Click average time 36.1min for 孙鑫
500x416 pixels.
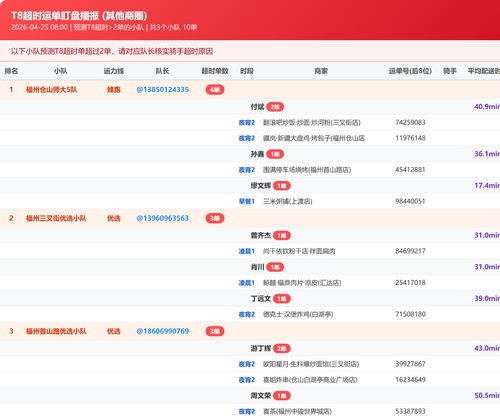click(487, 154)
